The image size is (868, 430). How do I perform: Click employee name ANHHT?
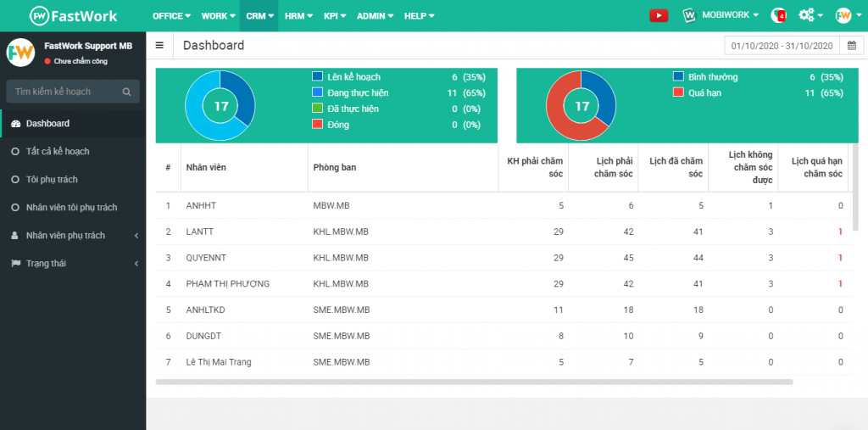(x=201, y=205)
